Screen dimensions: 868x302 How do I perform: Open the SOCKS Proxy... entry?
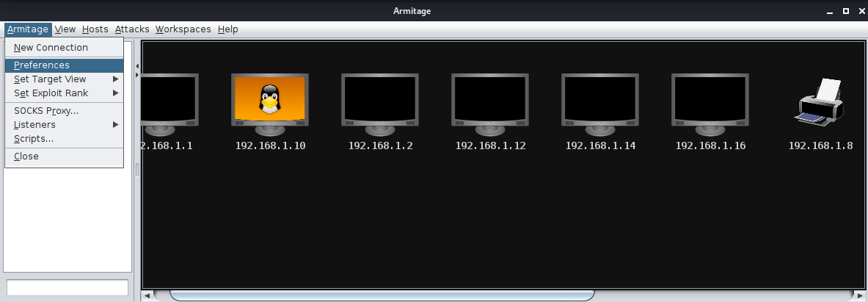pyautogui.click(x=65, y=111)
